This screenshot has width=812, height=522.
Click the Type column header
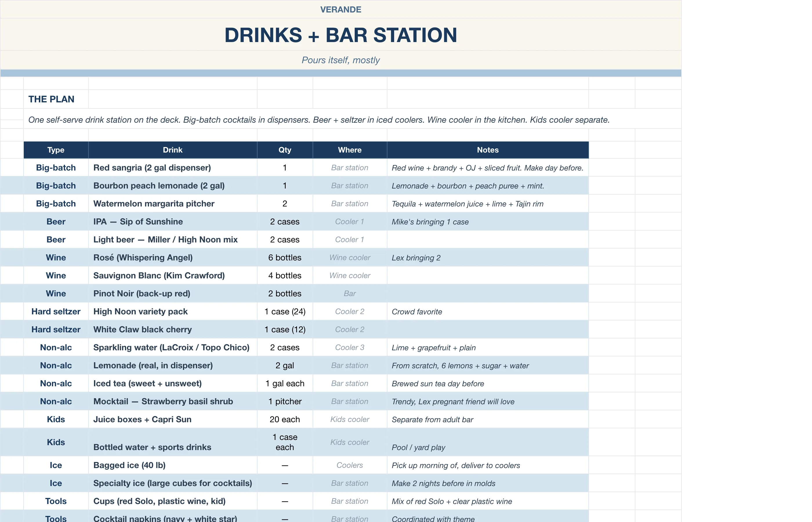[x=56, y=150]
